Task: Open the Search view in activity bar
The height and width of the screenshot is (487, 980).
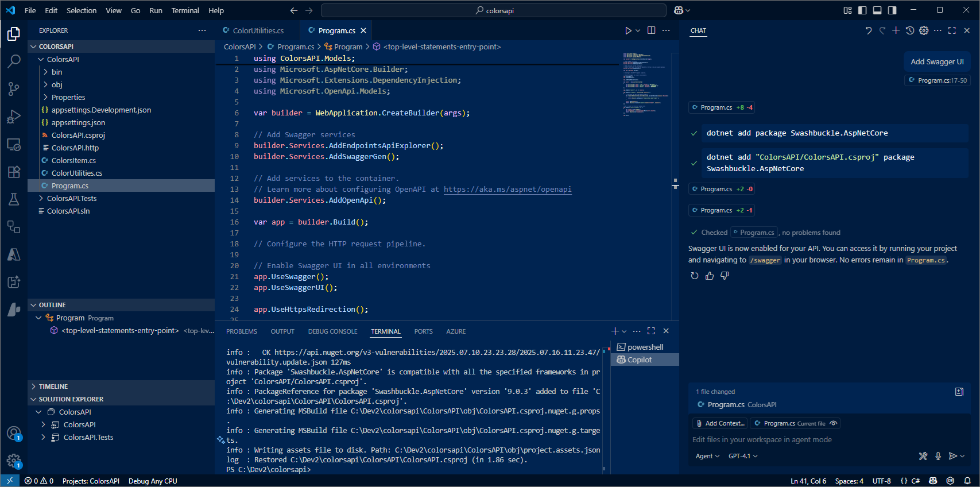Action: [x=14, y=61]
